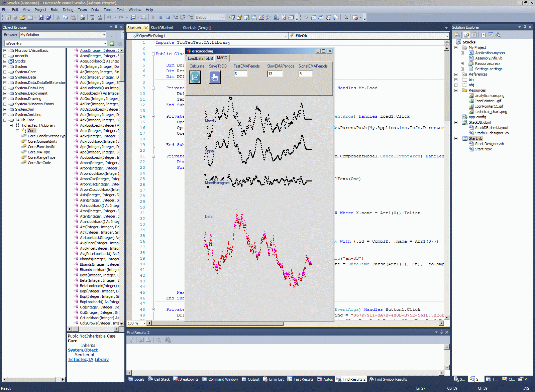Image resolution: width=535 pixels, height=392 pixels.
Task: Switch to the StackDB.dbml editor tab
Action: coord(162,28)
